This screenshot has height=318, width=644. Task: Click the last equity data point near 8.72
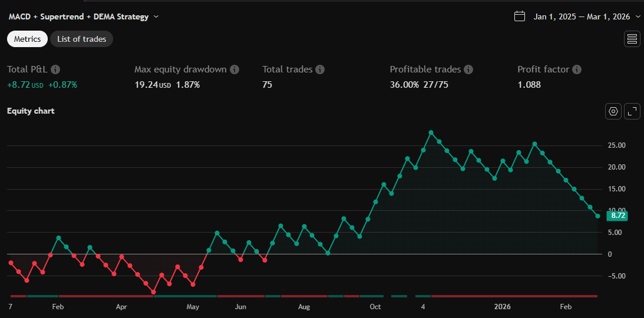tap(598, 216)
